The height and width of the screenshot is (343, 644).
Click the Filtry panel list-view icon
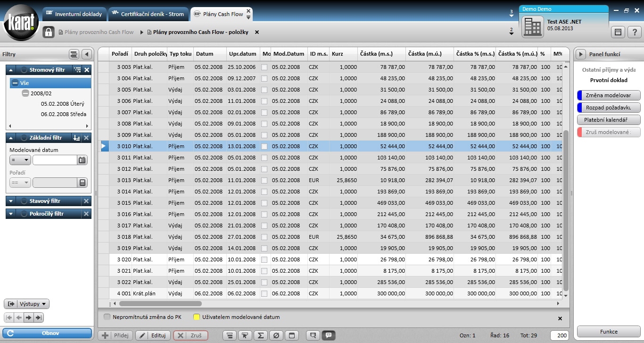click(x=74, y=54)
